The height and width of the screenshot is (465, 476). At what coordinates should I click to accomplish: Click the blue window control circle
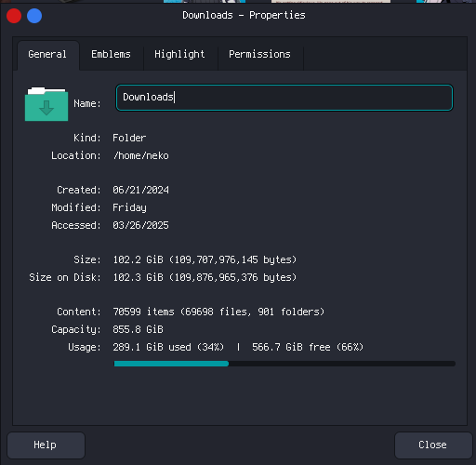(34, 16)
